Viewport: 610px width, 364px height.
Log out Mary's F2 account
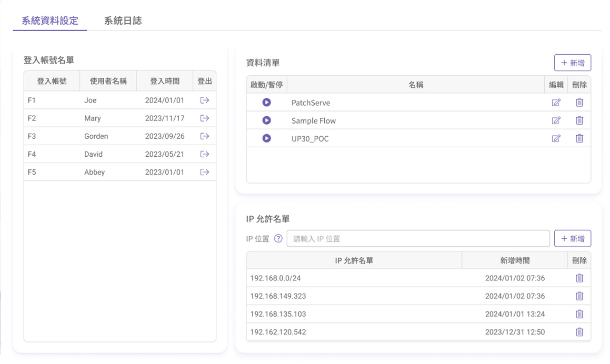coord(205,118)
